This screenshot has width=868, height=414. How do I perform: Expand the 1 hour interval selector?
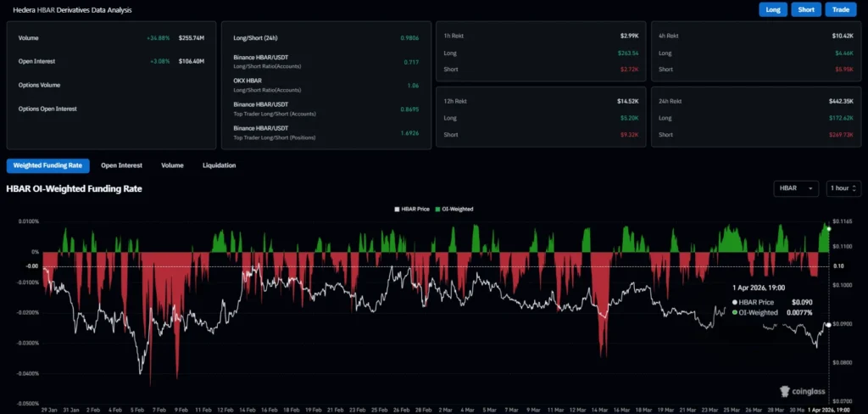[843, 188]
